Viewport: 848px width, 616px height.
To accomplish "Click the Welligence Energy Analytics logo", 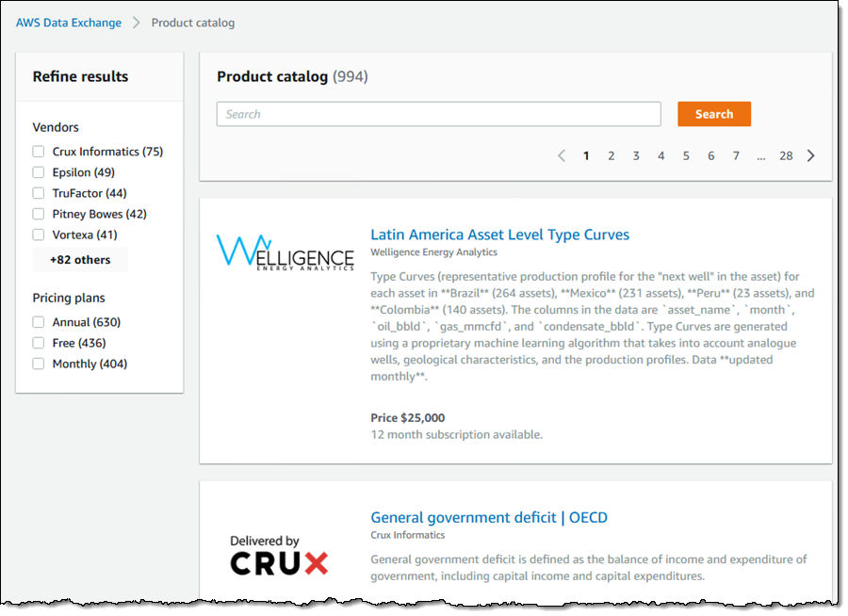I will (x=285, y=252).
